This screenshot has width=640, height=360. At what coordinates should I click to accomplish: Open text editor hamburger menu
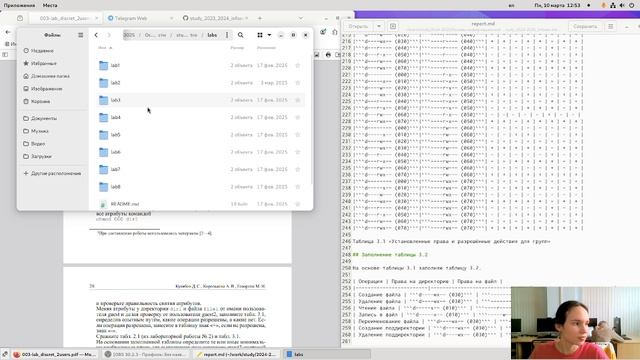pos(611,26)
